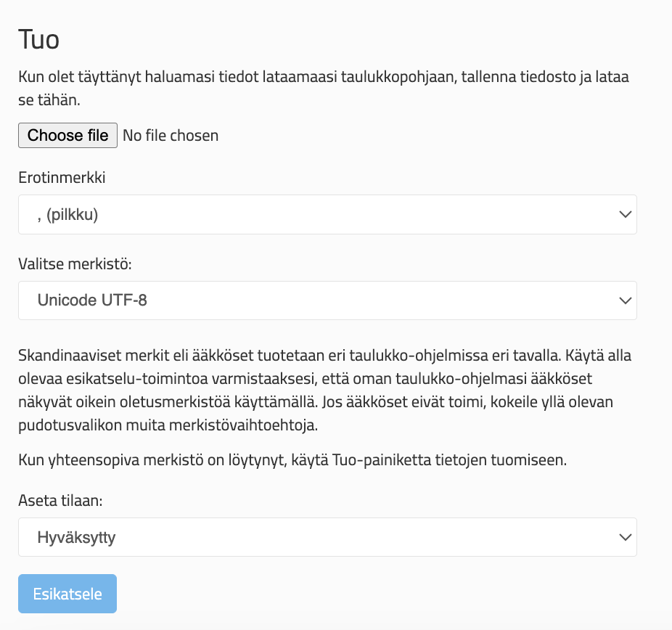
Task: Click the 'Hyväksytty' selected value text
Action: 76,537
